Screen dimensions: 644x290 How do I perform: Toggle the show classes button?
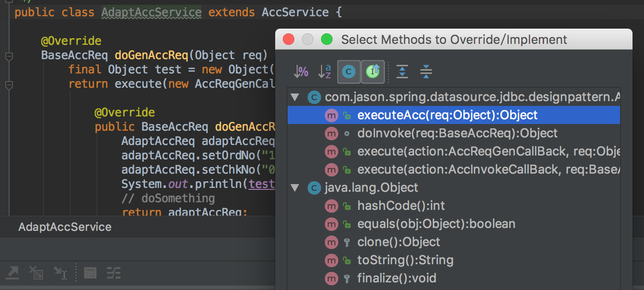pos(349,72)
